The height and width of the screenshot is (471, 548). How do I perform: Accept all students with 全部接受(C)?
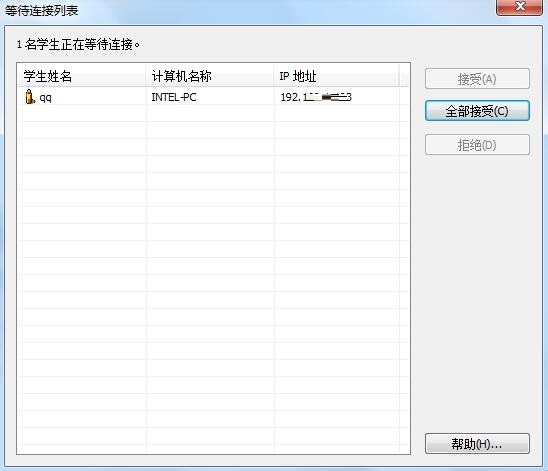477,111
